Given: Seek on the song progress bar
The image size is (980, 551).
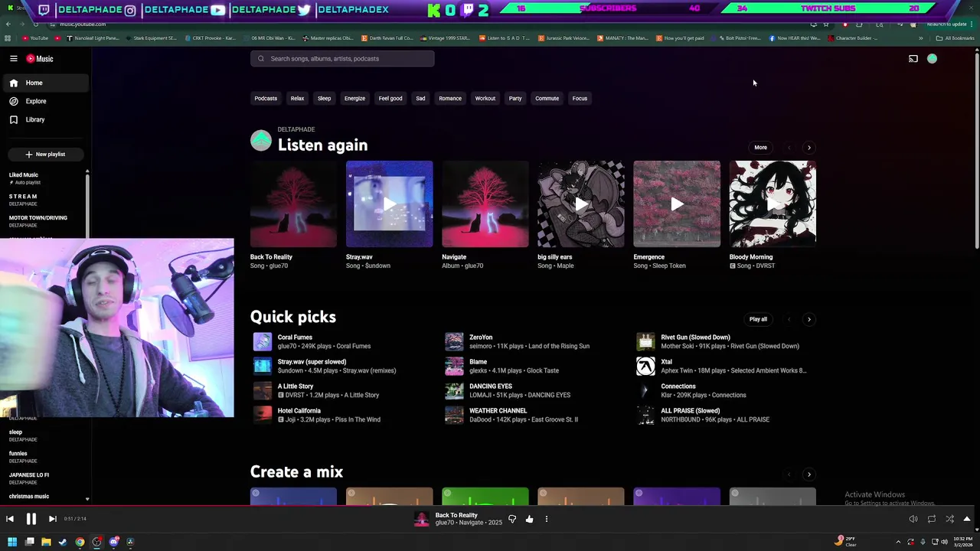Looking at the screenshot, I should point(490,506).
